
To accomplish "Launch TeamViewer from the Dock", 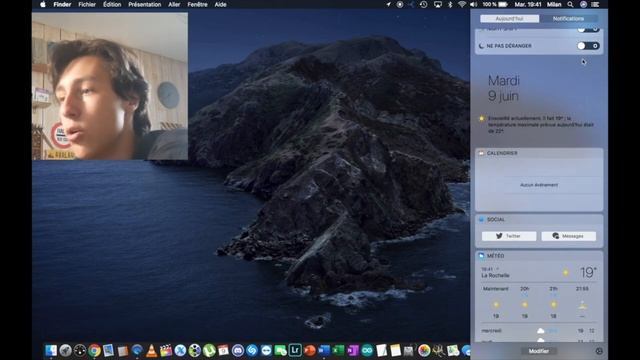I will coord(266,350).
